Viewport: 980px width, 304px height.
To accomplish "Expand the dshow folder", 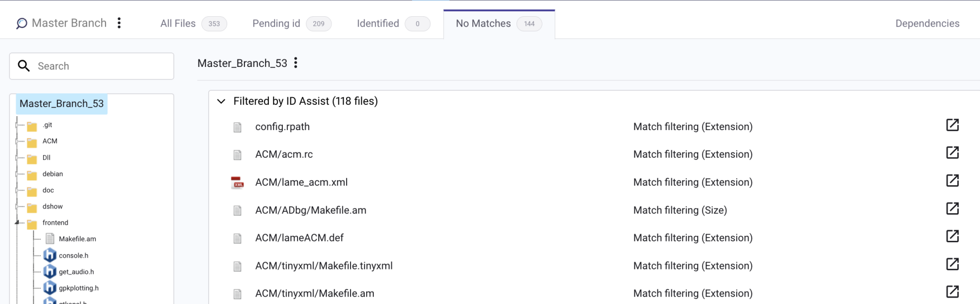I will 17,206.
